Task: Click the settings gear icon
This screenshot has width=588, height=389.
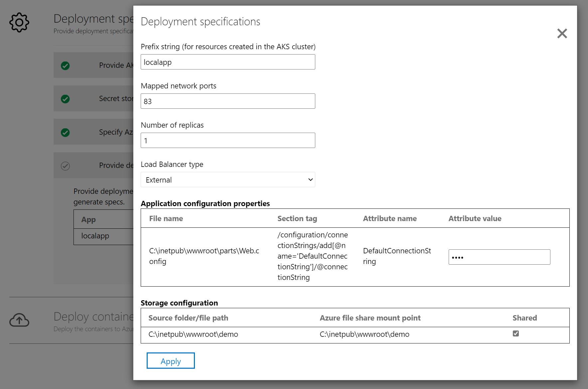Action: coord(19,22)
